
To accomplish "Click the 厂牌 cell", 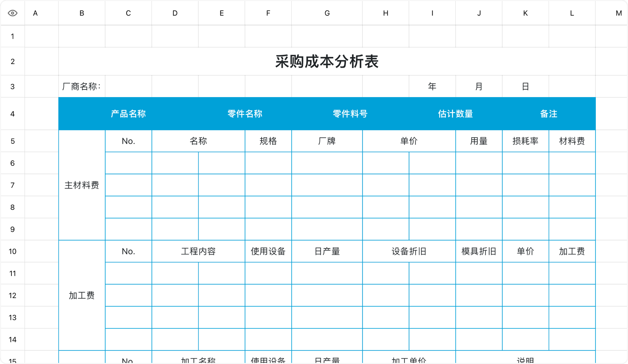I will pos(327,141).
